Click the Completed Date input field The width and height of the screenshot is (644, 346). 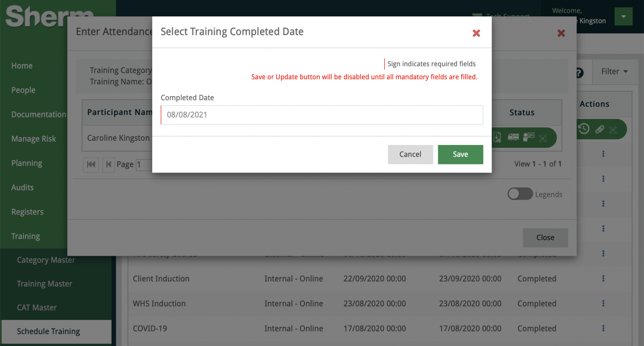[x=322, y=115]
